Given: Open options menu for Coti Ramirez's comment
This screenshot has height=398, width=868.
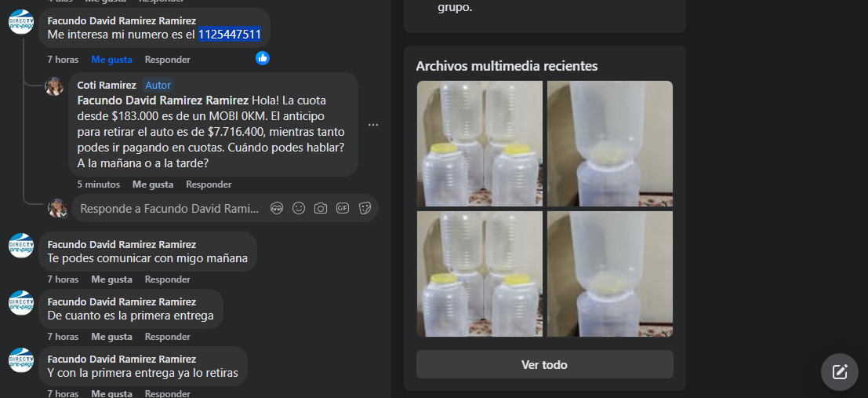Looking at the screenshot, I should [373, 125].
